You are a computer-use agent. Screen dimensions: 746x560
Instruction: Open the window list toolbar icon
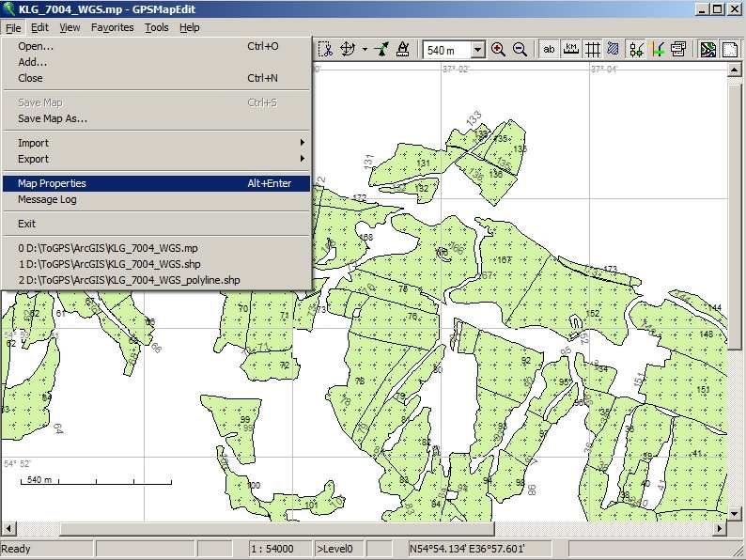click(x=678, y=50)
